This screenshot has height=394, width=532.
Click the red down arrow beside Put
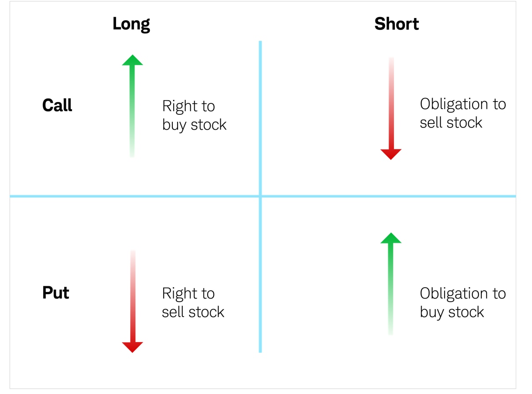click(x=132, y=303)
